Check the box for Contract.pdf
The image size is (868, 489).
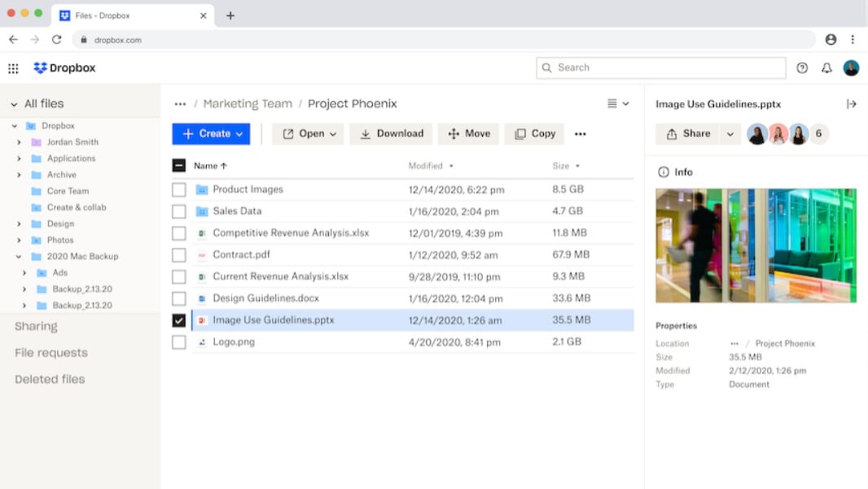point(179,255)
